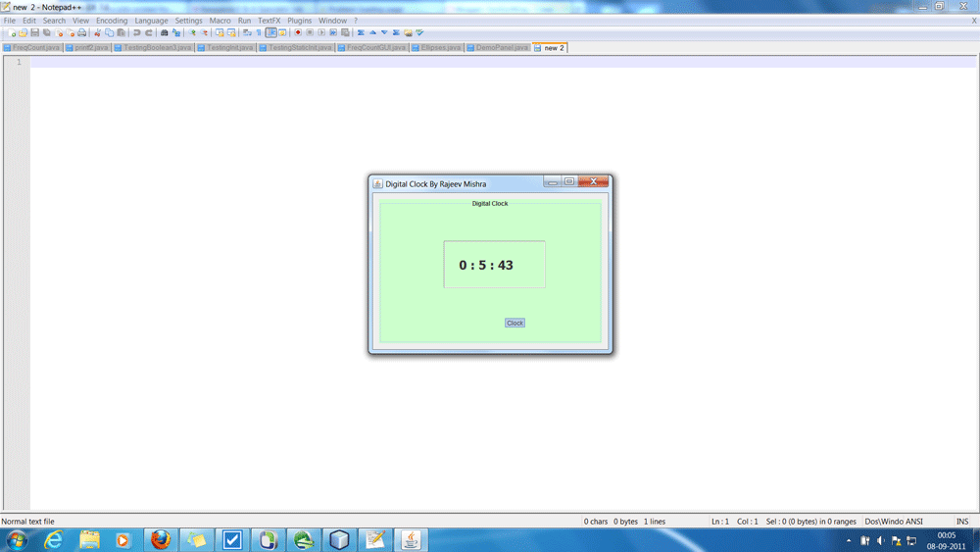Viewport: 980px width, 552px height.
Task: Click the Save All toolbar icon
Action: point(46,32)
